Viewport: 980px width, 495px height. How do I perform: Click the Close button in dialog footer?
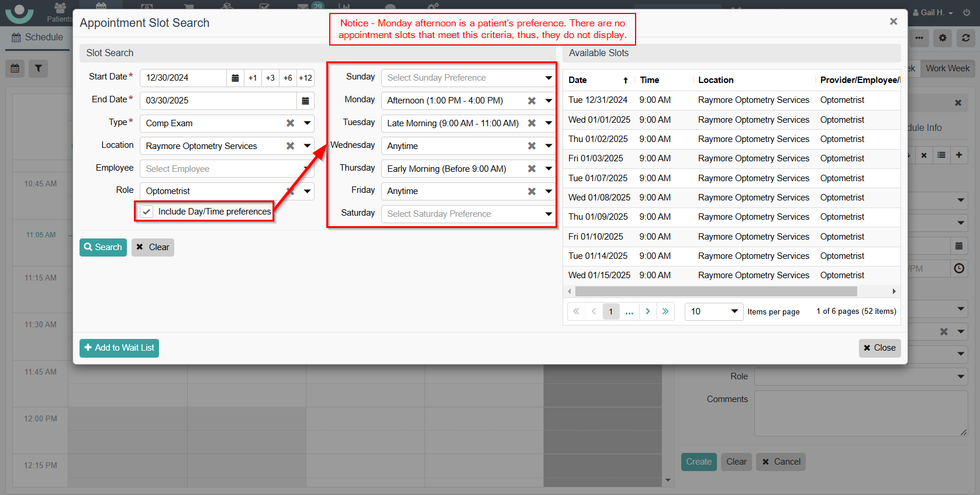tap(879, 348)
